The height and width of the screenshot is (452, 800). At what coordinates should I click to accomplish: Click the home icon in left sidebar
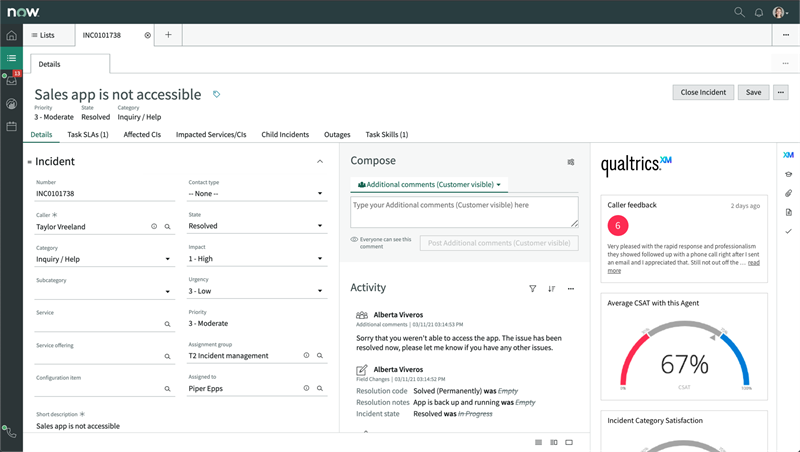pos(11,36)
